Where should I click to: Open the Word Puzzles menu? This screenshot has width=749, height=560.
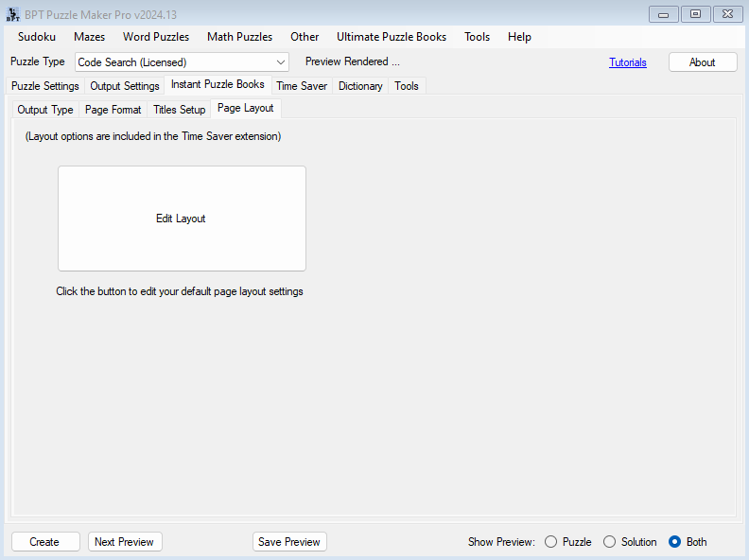point(156,37)
